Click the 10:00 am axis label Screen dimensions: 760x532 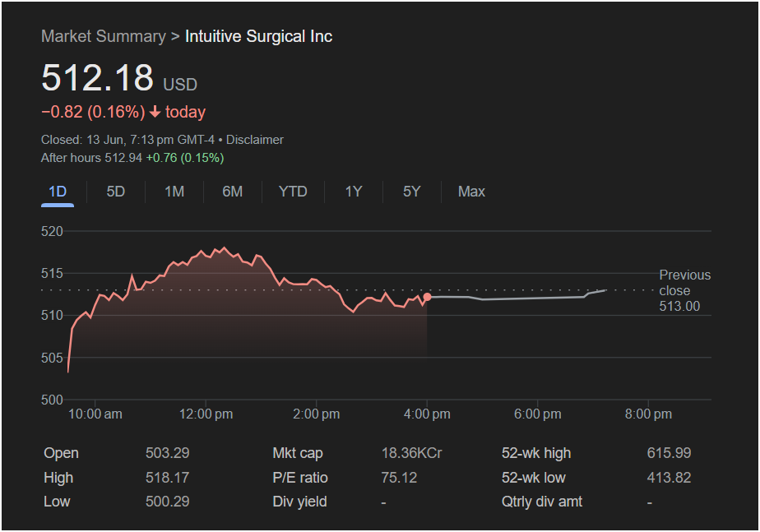[95, 414]
